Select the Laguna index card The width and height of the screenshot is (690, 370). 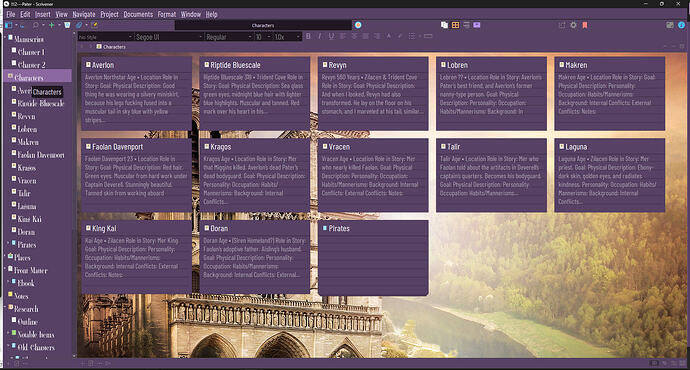pos(610,175)
